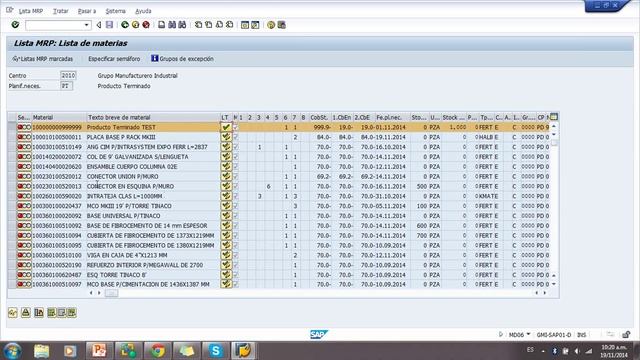This screenshot has height=360, width=640.
Task: Open the Lista MRP menu
Action: 31,11
